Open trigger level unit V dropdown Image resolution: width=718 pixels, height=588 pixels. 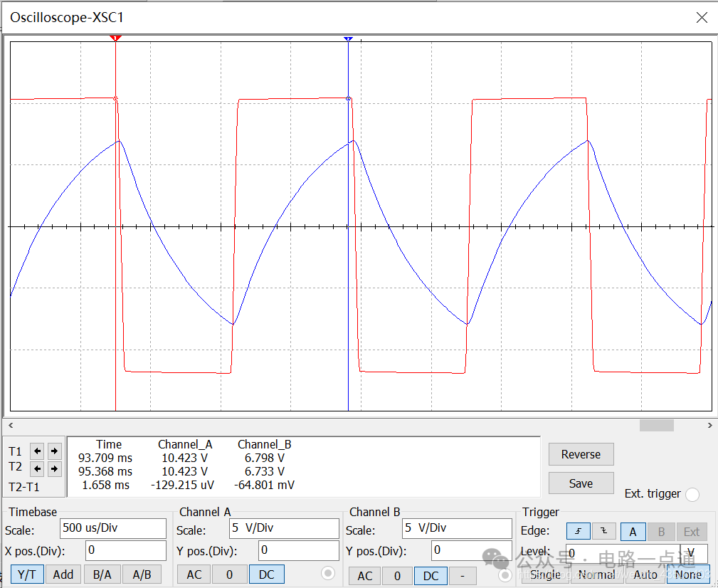(x=695, y=553)
